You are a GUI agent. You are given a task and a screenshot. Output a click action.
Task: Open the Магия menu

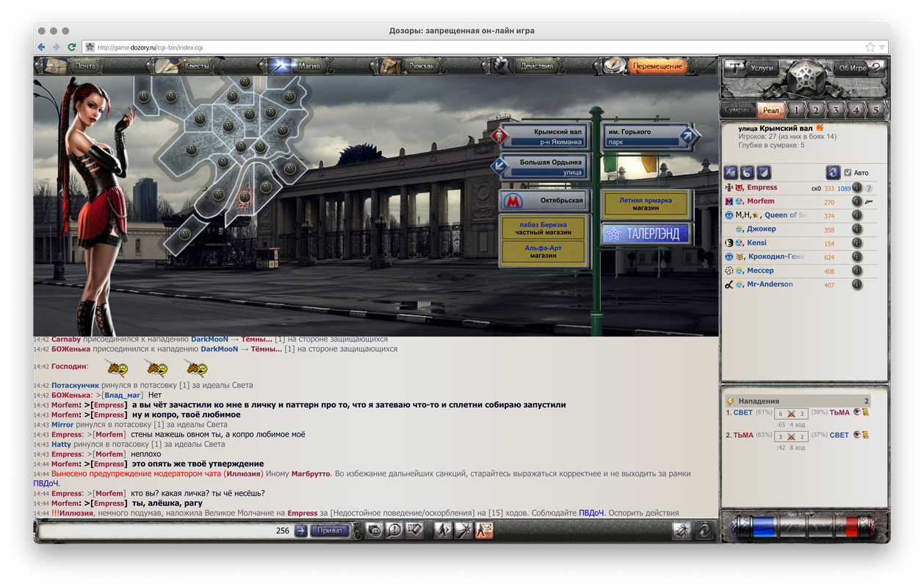click(298, 66)
